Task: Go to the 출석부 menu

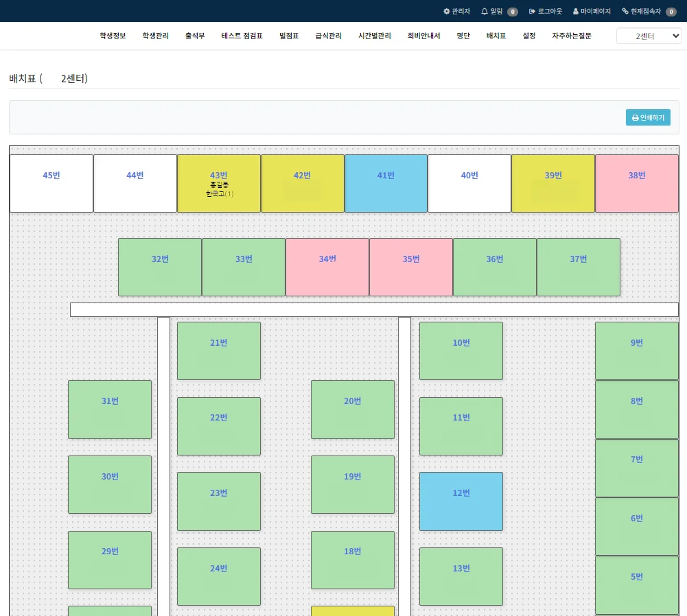Action: pyautogui.click(x=195, y=36)
